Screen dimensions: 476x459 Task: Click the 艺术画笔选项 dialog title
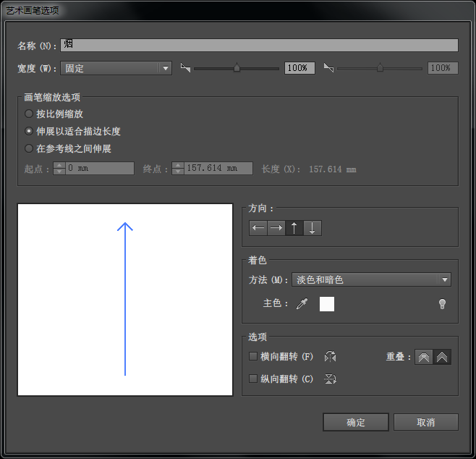tap(33, 11)
